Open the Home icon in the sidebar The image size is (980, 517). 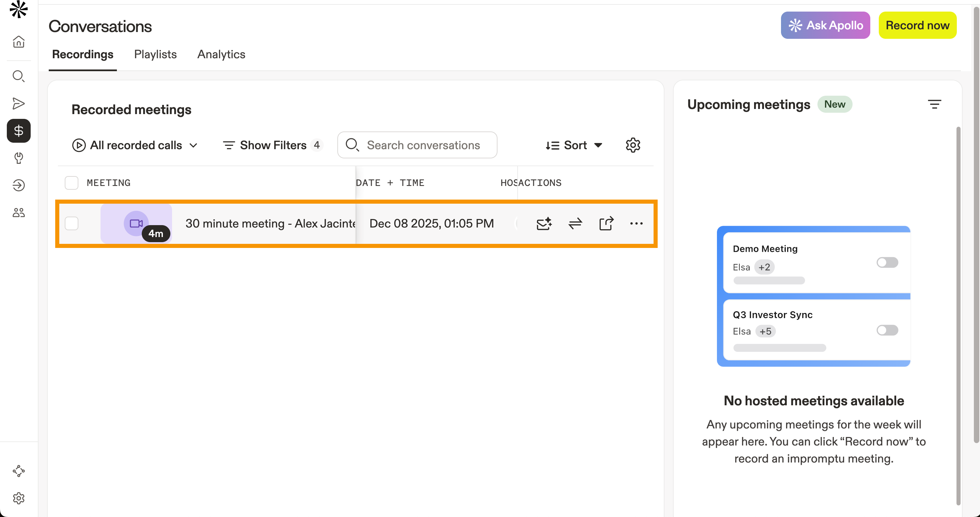pyautogui.click(x=18, y=42)
